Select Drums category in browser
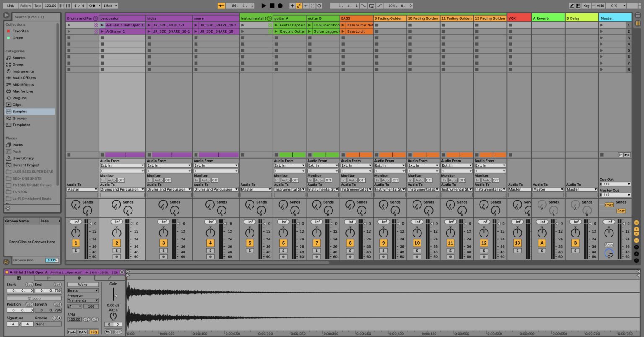This screenshot has width=644, height=337. 18,65
